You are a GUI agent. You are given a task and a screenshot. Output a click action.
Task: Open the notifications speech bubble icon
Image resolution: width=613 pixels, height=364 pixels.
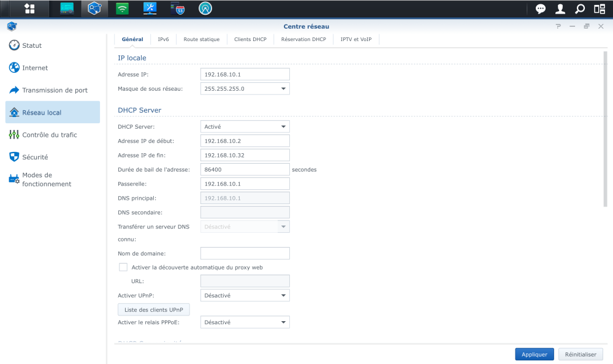click(541, 9)
